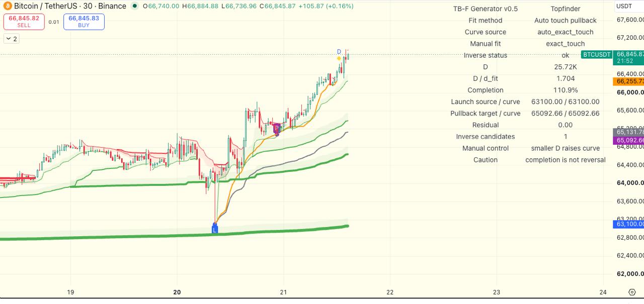Click the purple 65,092.66 price label
644x304 pixels.
point(628,141)
